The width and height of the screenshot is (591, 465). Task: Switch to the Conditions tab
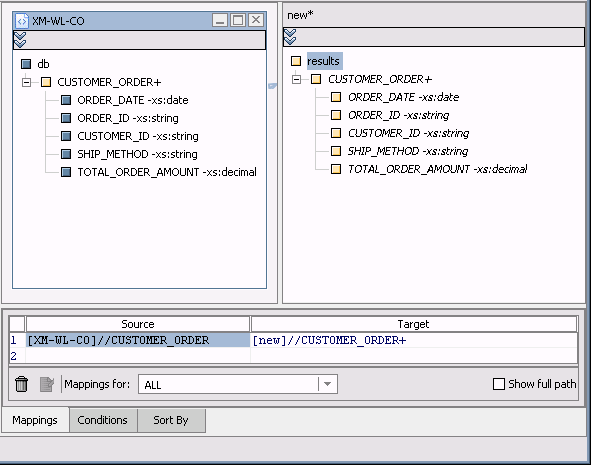click(103, 420)
